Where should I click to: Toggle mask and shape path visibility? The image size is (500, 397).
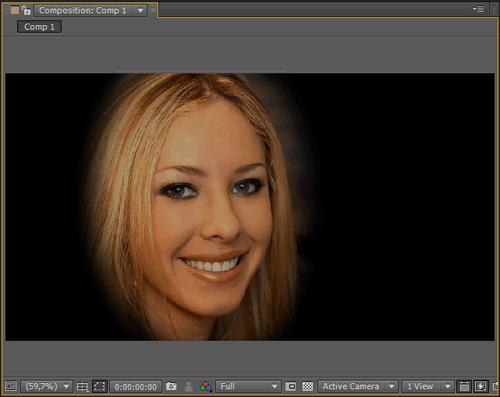[x=99, y=386]
